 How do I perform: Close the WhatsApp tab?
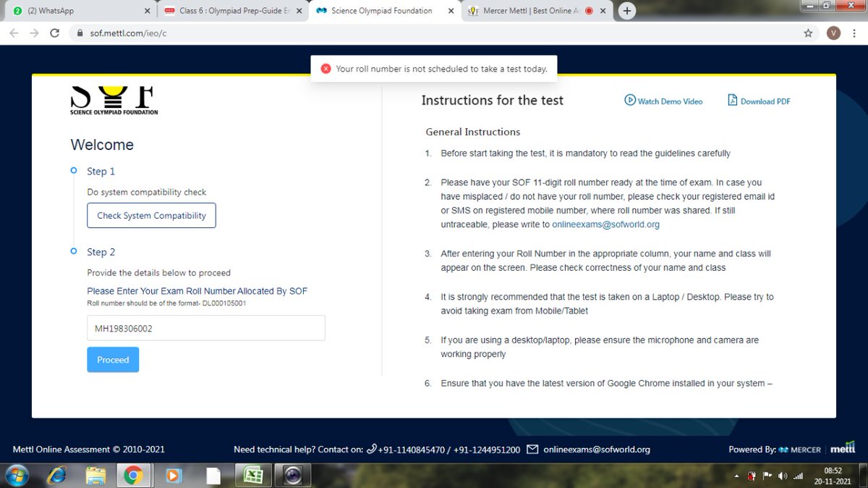click(147, 12)
